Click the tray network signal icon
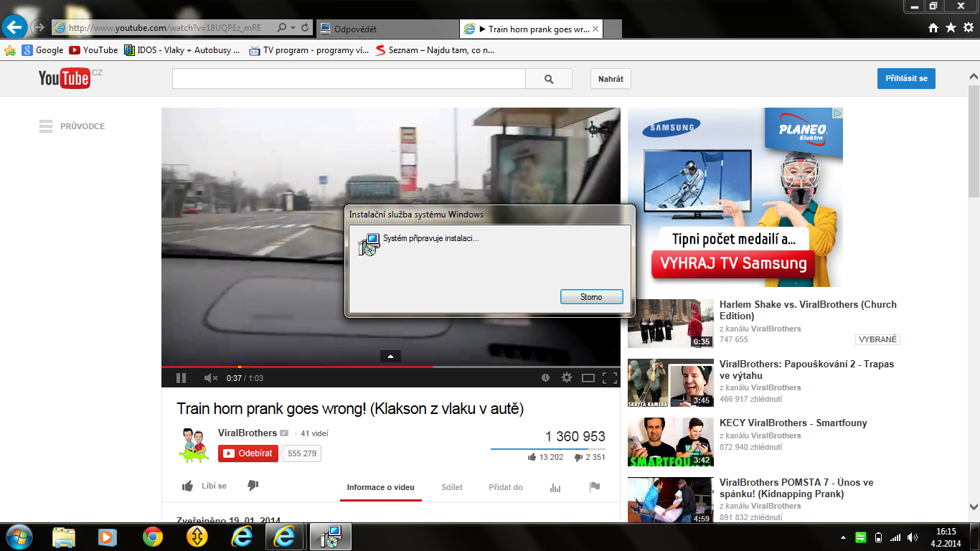980x551 pixels. pyautogui.click(x=895, y=537)
